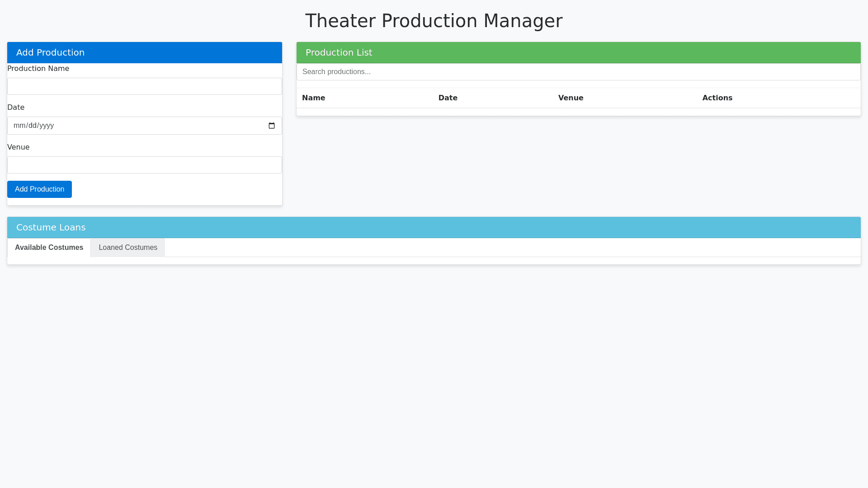Click the Theater Production Manager title
The width and height of the screenshot is (868, 488).
[434, 21]
